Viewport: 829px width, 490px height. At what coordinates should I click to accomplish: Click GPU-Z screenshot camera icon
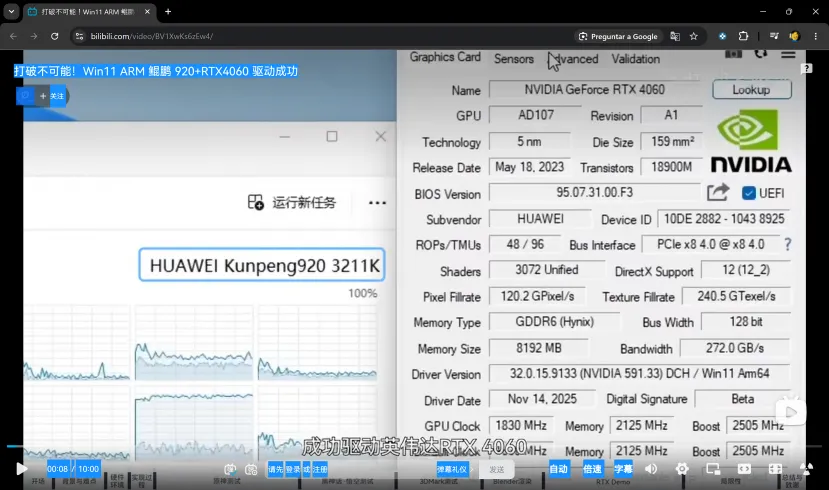[x=733, y=54]
